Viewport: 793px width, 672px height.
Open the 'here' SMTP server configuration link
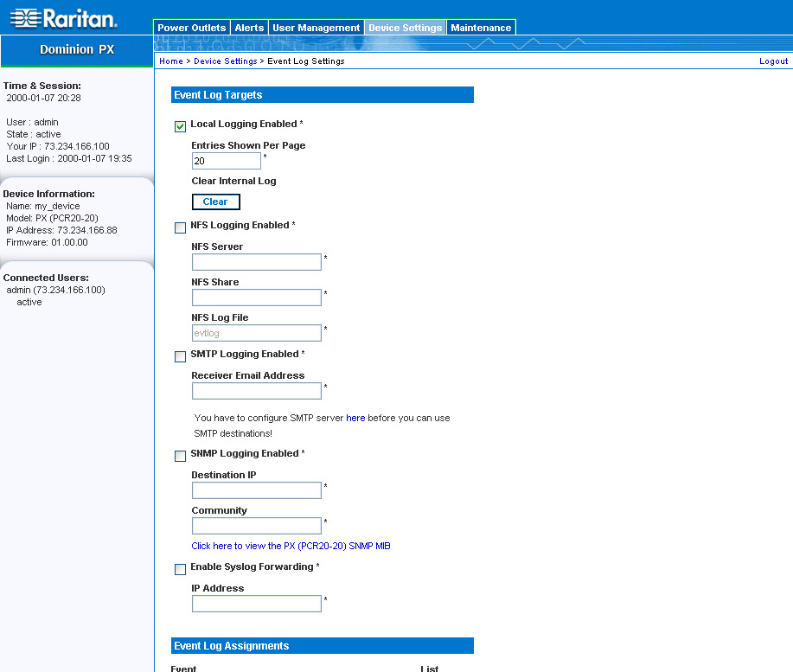pyautogui.click(x=355, y=418)
